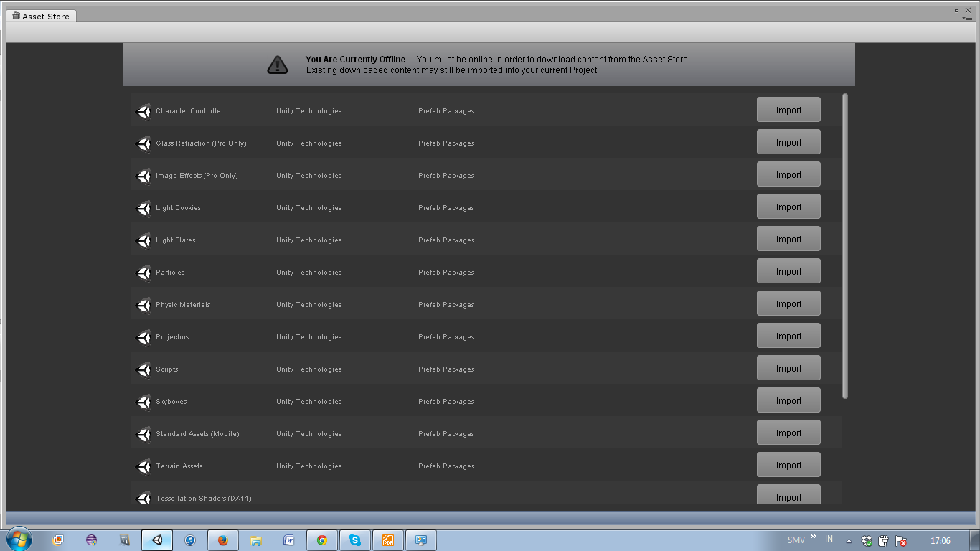980x551 pixels.
Task: Click the package list vertical scrollbar
Action: tap(845, 246)
